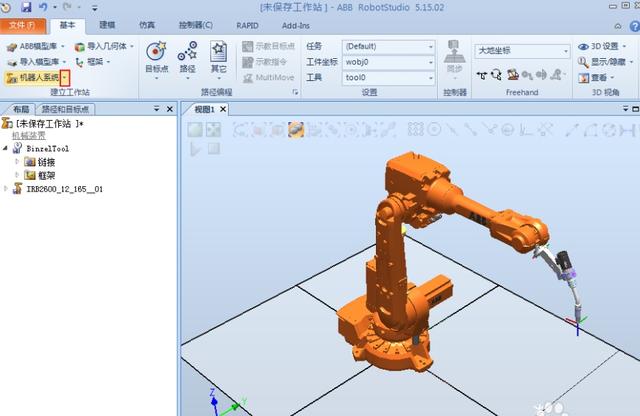Click the MultiMove button
The width and height of the screenshot is (640, 416).
[269, 78]
